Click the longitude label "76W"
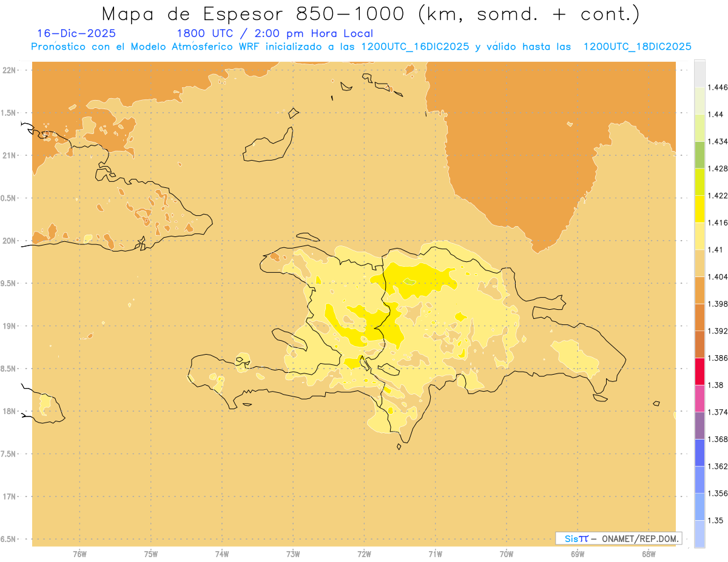 point(79,555)
